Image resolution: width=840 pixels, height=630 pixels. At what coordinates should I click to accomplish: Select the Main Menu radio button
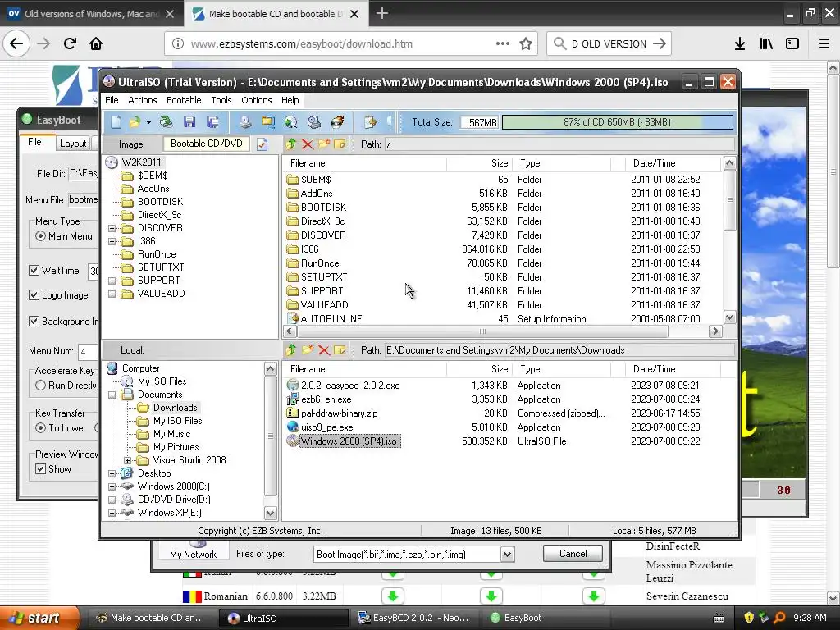pyautogui.click(x=40, y=235)
